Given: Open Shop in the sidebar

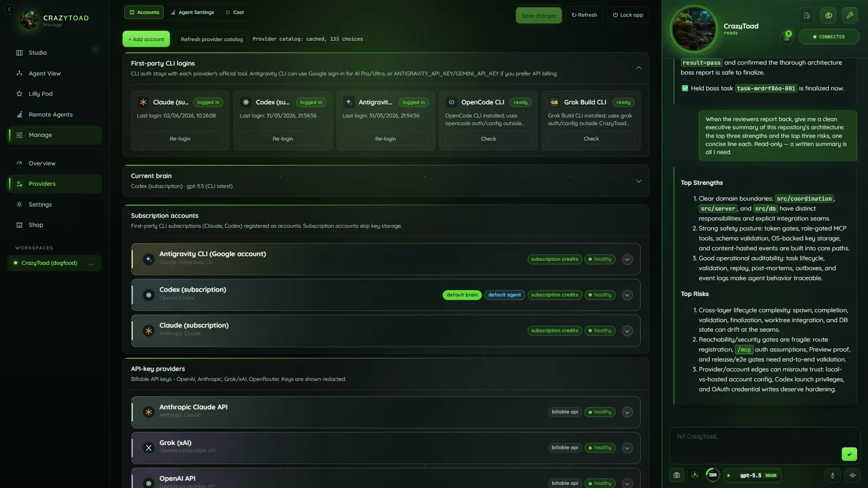Looking at the screenshot, I should coord(54,225).
